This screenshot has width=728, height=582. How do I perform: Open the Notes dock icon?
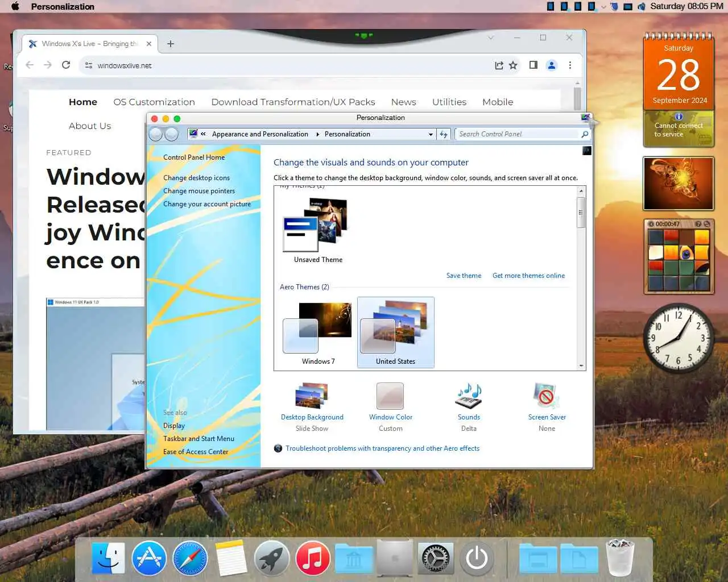coord(231,558)
